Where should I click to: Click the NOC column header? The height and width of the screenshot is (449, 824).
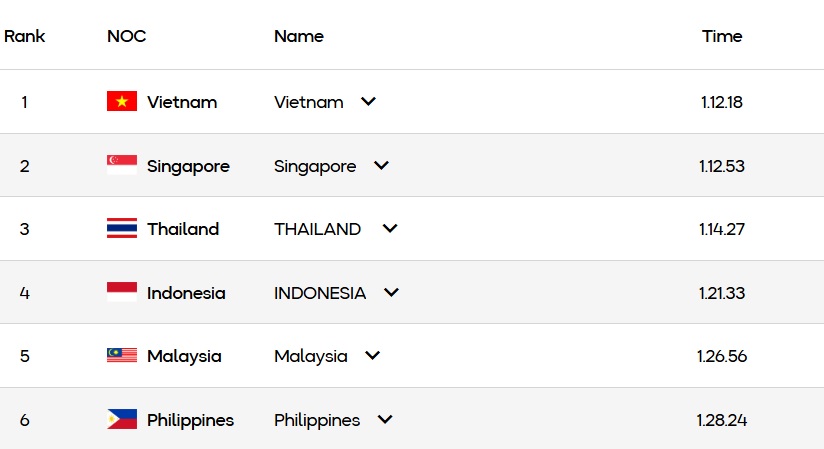click(x=126, y=36)
